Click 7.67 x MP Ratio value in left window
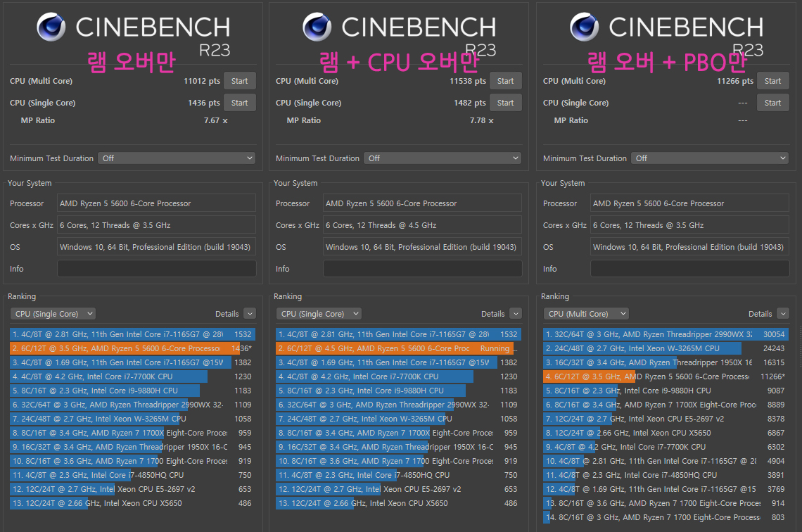802x532 pixels. pos(215,120)
